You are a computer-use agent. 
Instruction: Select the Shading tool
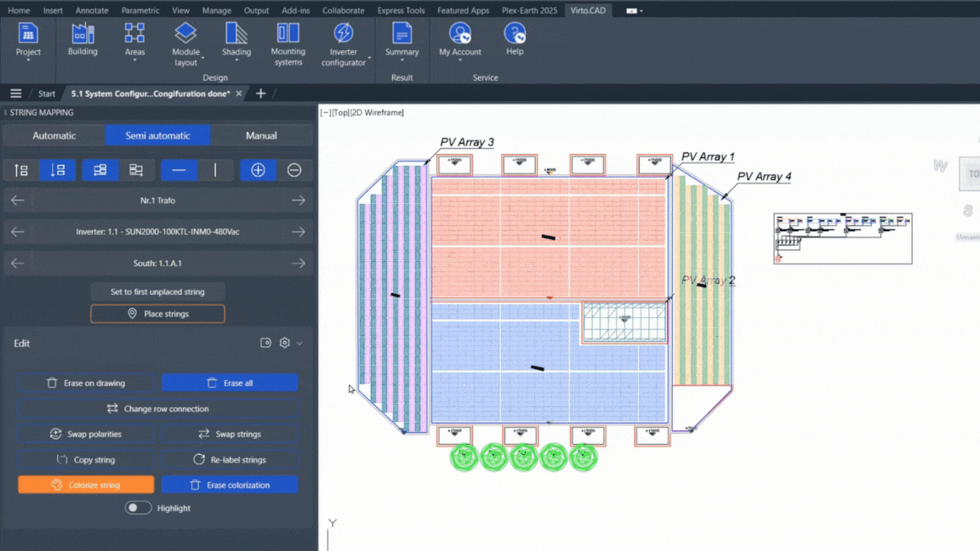click(x=236, y=41)
